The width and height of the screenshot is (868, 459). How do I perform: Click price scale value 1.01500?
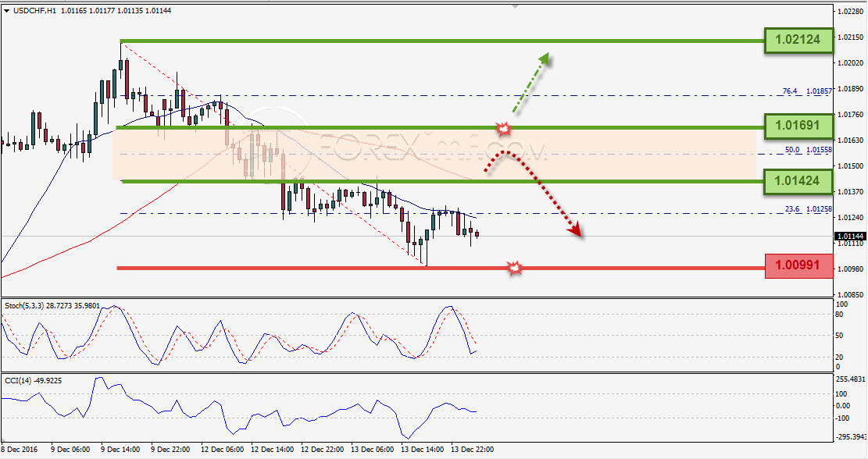click(x=851, y=166)
